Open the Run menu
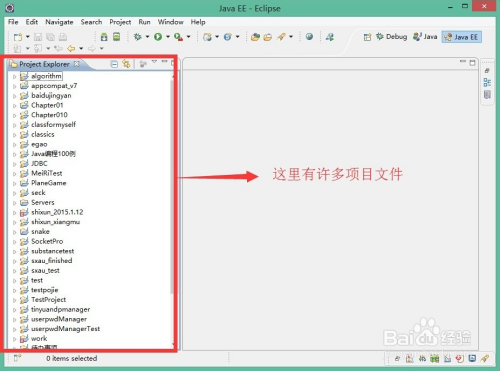 pos(144,22)
